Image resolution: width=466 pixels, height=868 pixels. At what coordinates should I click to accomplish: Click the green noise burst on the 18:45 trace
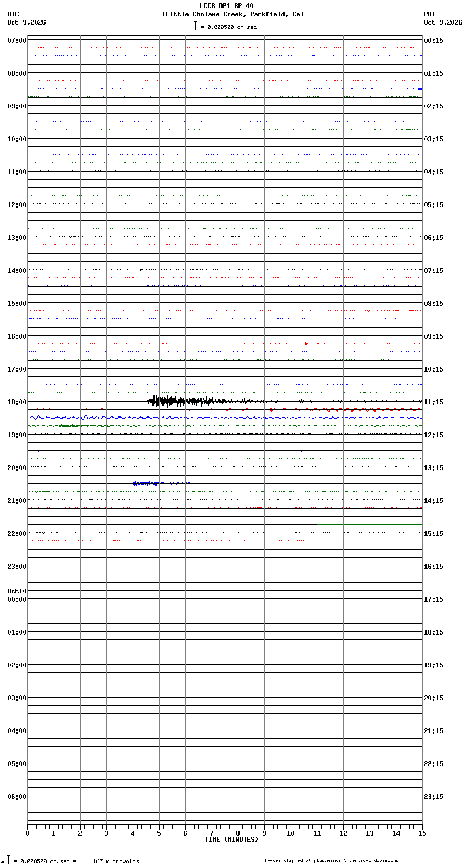(x=68, y=426)
